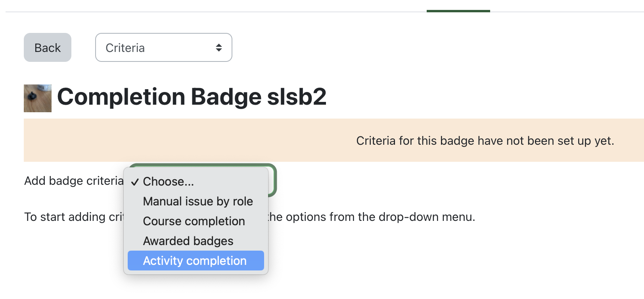644x299 pixels.
Task: Click the Add badge criteria label
Action: 74,181
